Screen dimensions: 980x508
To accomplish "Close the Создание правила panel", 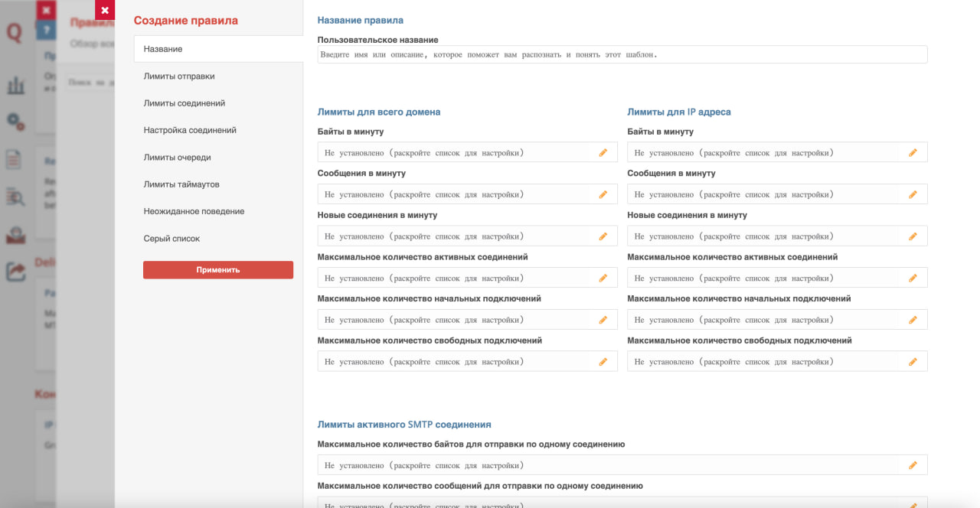I will (x=105, y=10).
